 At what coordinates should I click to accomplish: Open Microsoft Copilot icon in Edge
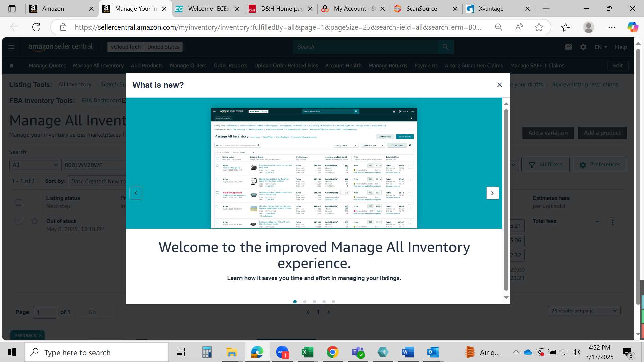coord(633,27)
